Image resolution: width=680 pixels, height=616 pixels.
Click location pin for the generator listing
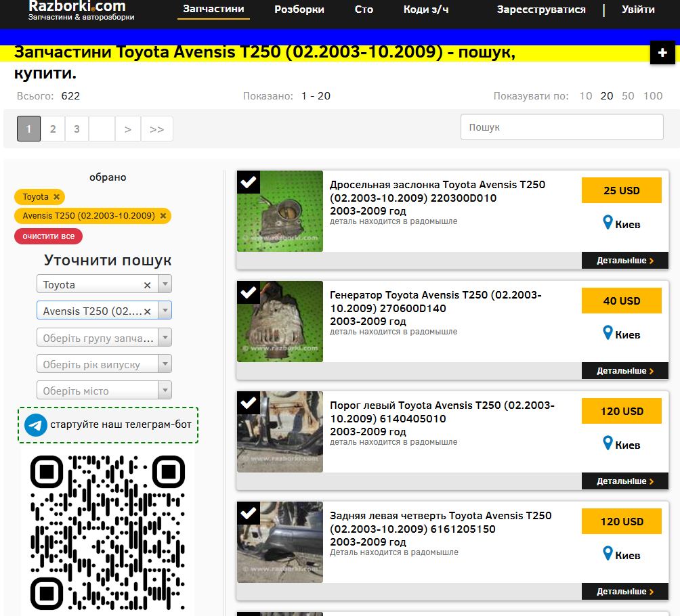pyautogui.click(x=608, y=333)
